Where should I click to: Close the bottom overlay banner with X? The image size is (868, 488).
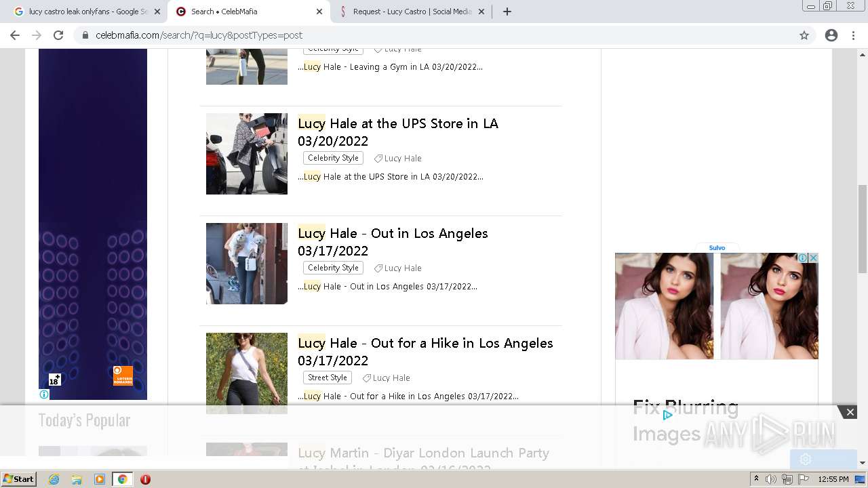[850, 412]
